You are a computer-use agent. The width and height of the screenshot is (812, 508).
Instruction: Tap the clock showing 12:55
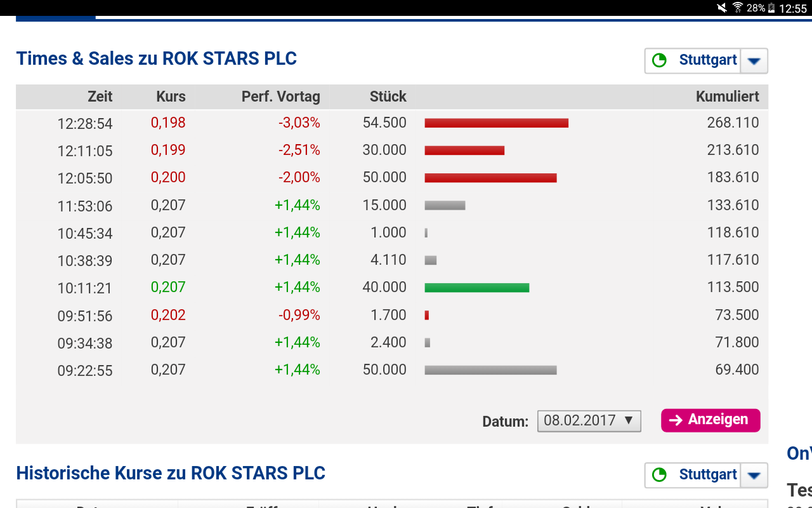(x=793, y=8)
